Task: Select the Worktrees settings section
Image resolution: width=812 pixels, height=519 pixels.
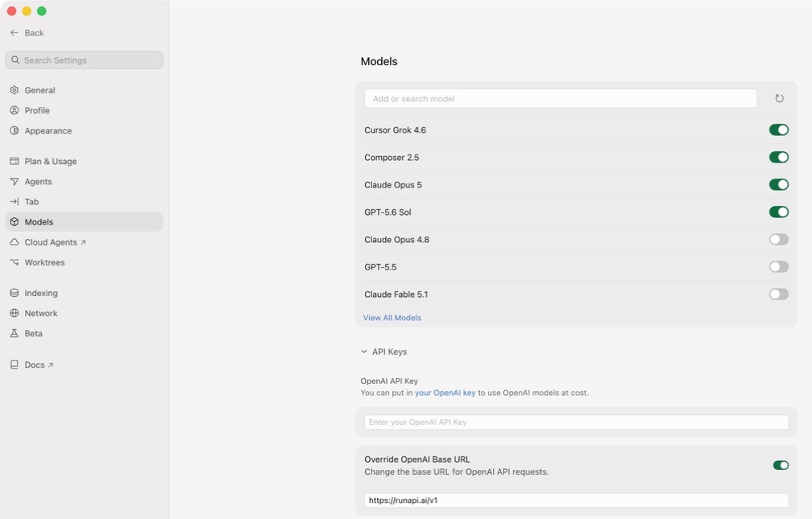Action: pyautogui.click(x=84, y=262)
